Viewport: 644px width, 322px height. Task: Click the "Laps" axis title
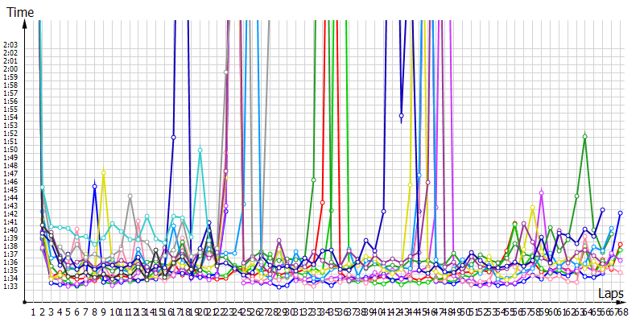tap(611, 294)
